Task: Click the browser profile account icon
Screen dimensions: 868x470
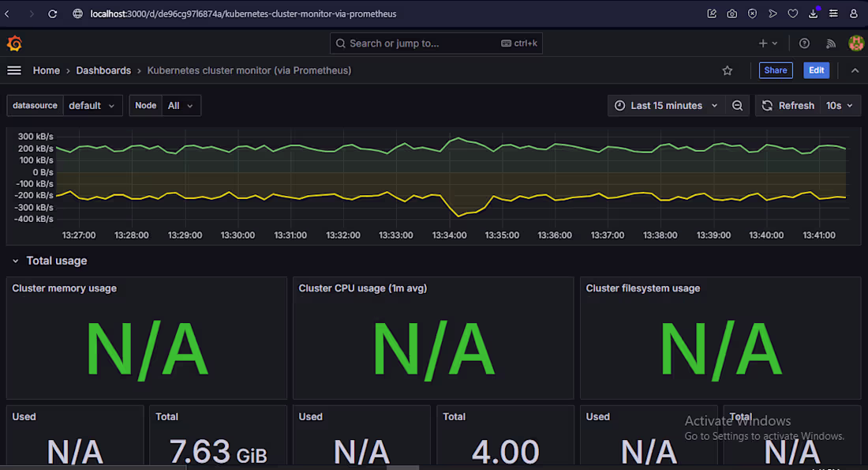Action: (854, 14)
